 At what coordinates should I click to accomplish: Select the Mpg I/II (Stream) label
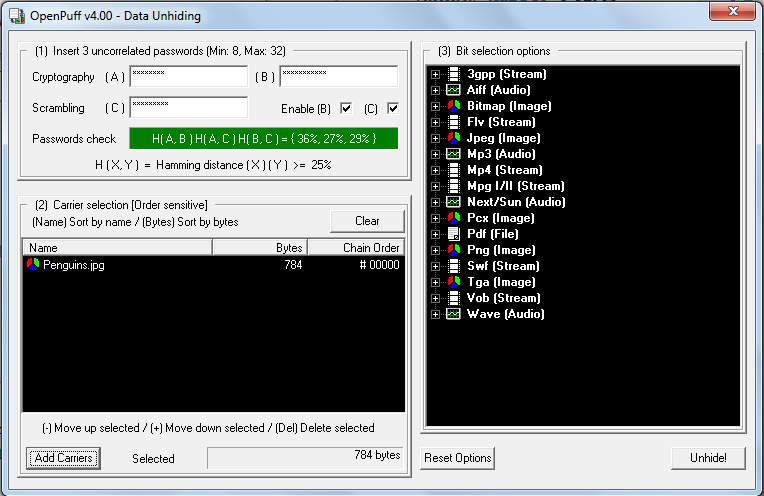click(516, 186)
